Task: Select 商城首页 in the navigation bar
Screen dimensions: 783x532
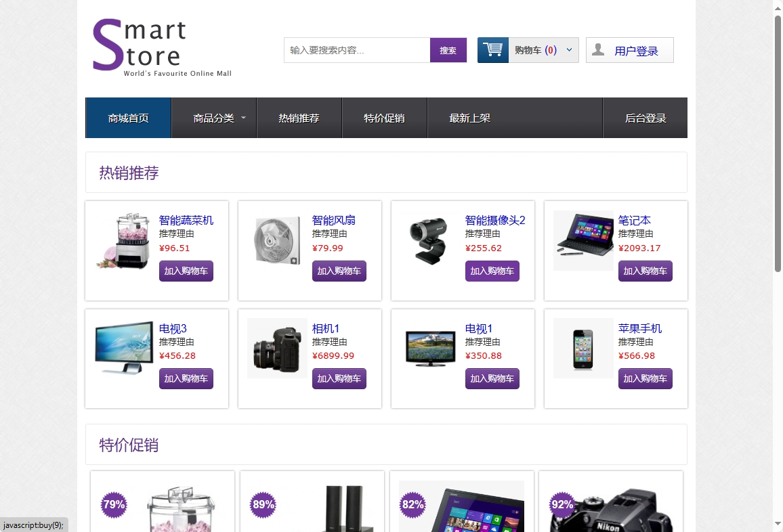Action: pyautogui.click(x=128, y=117)
